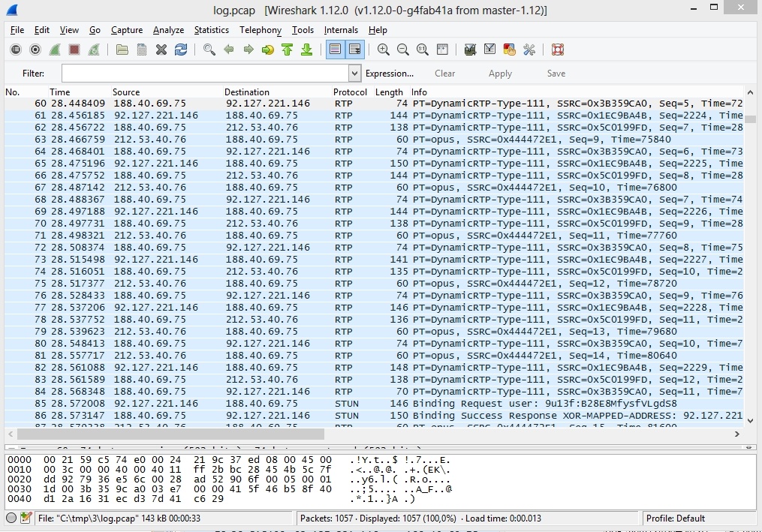Click the interface list icon in toolbar
This screenshot has height=532, width=762.
coord(16,50)
